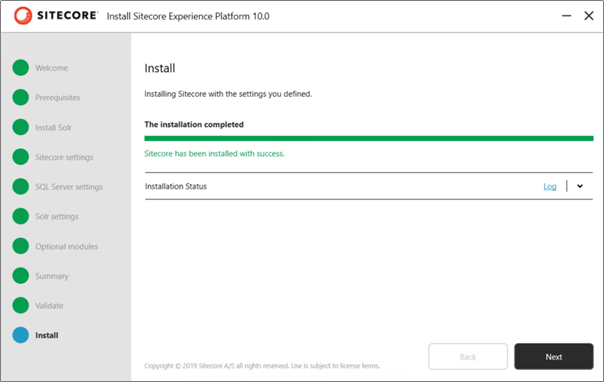Select the Solr settings step circle
The height and width of the screenshot is (382, 604).
tap(20, 216)
